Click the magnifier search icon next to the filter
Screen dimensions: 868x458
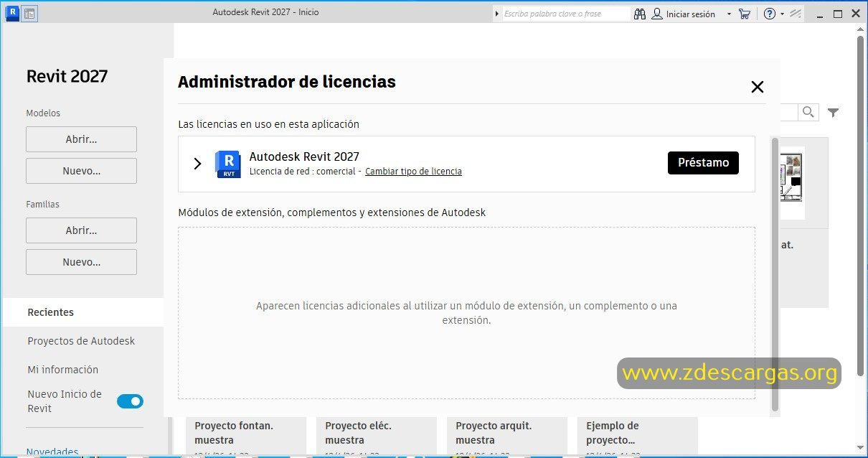808,112
